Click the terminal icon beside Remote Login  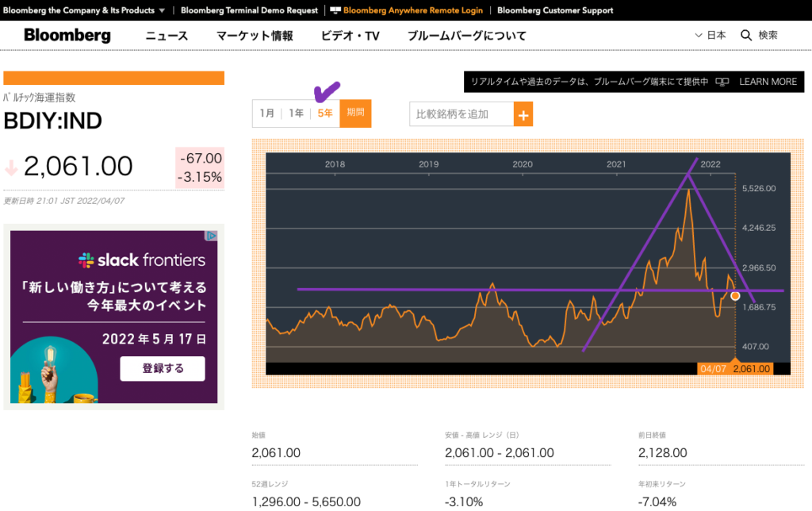click(x=335, y=10)
